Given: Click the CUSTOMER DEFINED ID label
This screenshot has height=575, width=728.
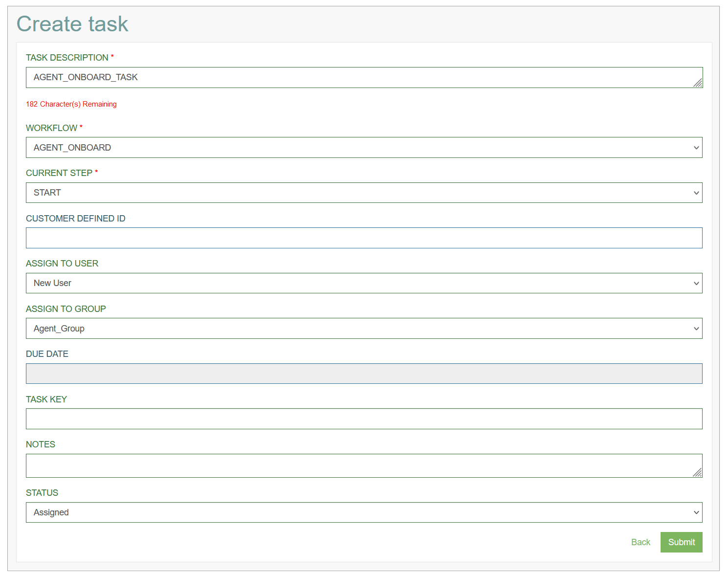Looking at the screenshot, I should 76,219.
